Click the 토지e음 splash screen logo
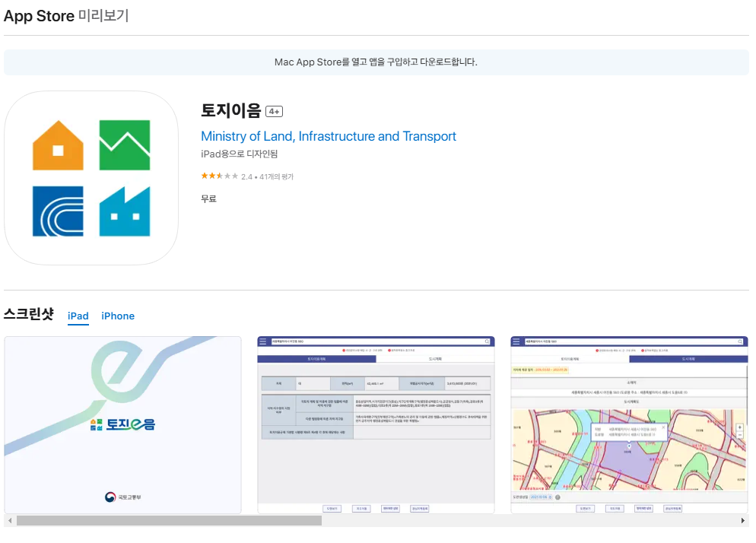The image size is (756, 543). 124,424
